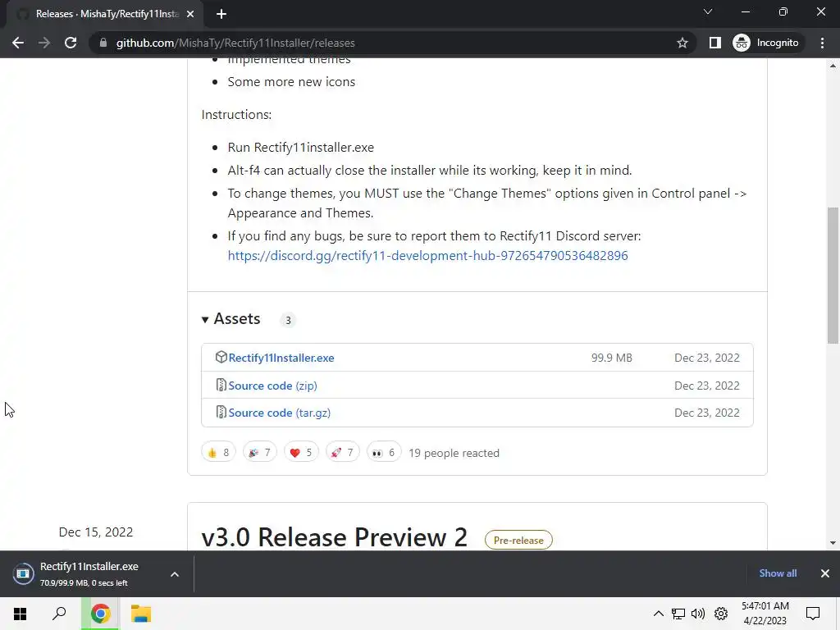Screen dimensions: 840x630
Task: Open the Rectify11 Discord server link
Action: pyautogui.click(x=427, y=256)
